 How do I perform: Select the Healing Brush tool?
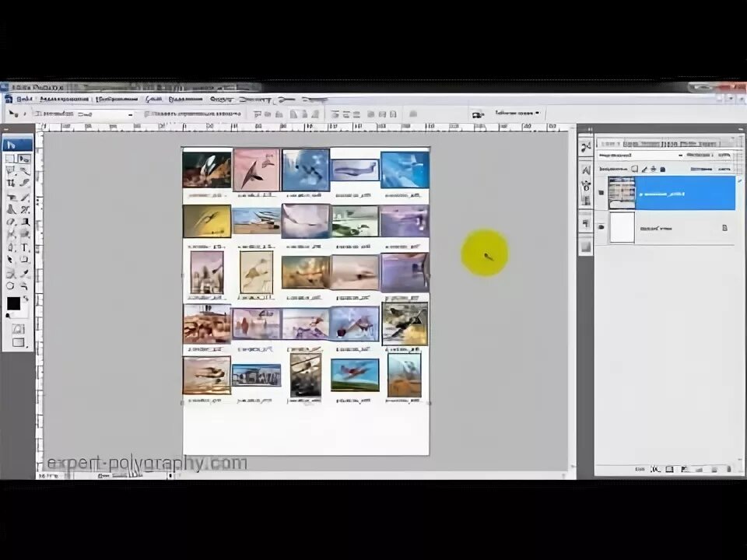[10, 197]
